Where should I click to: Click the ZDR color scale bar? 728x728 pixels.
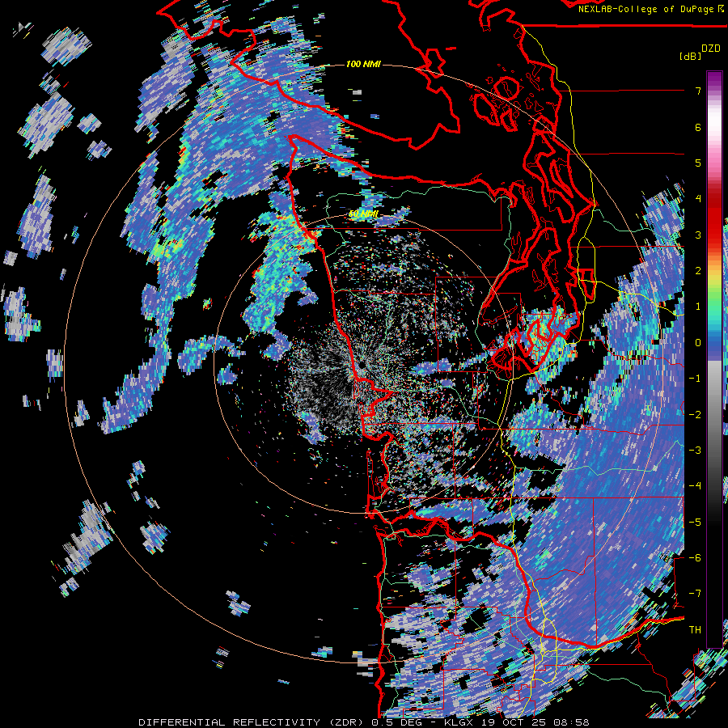click(x=714, y=359)
